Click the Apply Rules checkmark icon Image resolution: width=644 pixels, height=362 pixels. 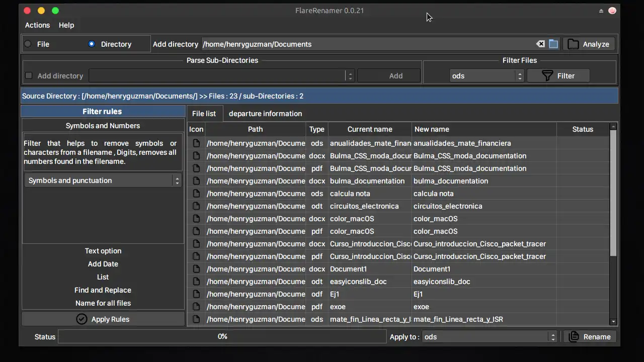coord(82,319)
